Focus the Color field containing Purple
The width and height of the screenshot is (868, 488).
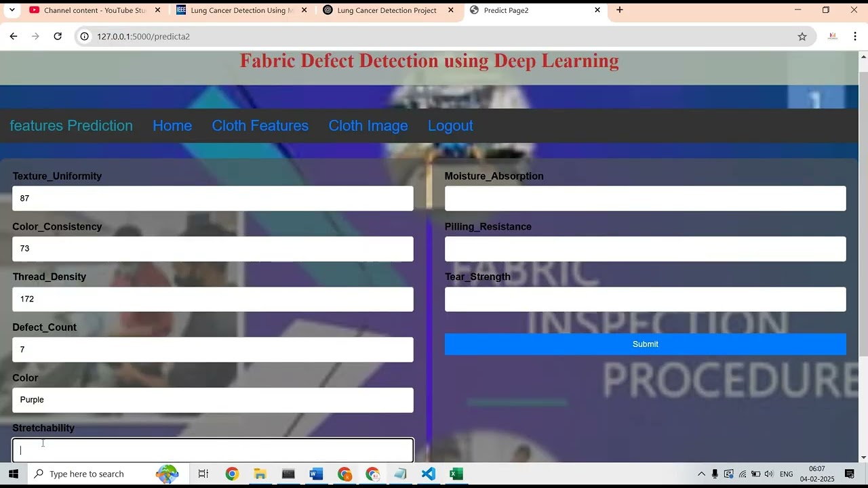213,400
